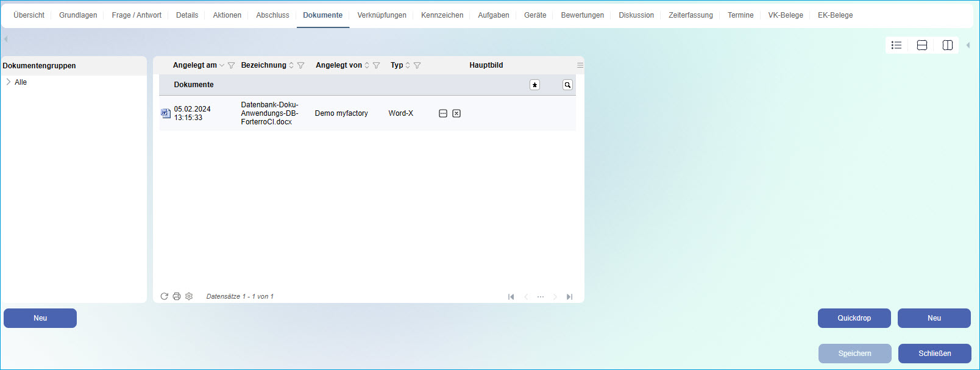Open the Grundlagen tab
Screen dimensions: 980x370
[78, 15]
